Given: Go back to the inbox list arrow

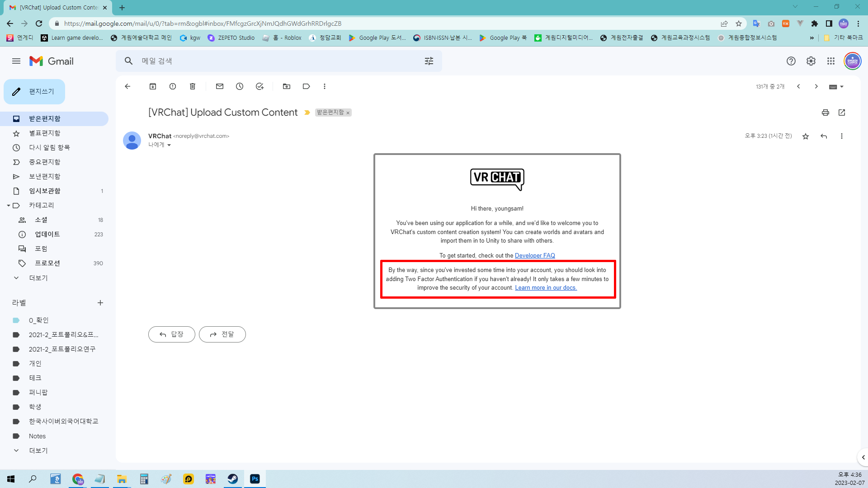Looking at the screenshot, I should [x=127, y=86].
